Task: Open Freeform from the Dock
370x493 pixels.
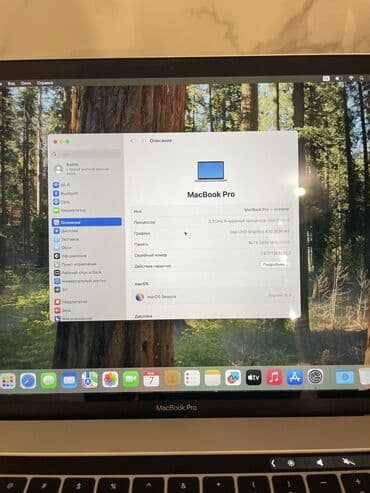Action: click(233, 378)
